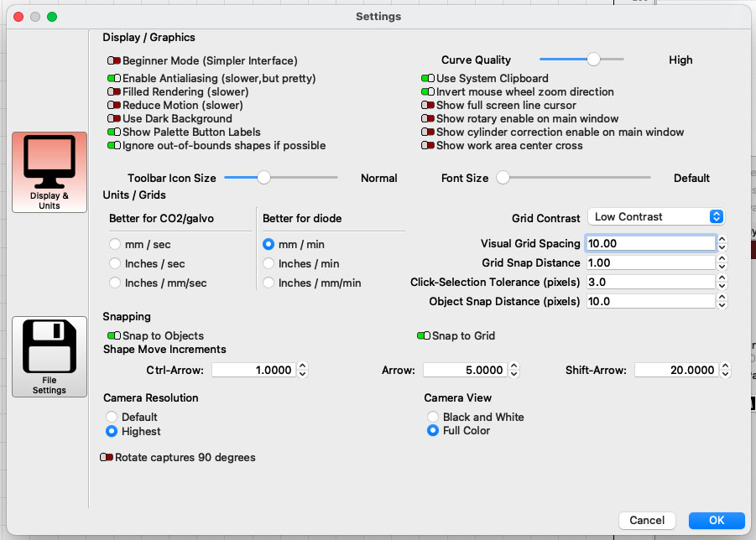Toggle Snap to Grid switch

(x=424, y=335)
